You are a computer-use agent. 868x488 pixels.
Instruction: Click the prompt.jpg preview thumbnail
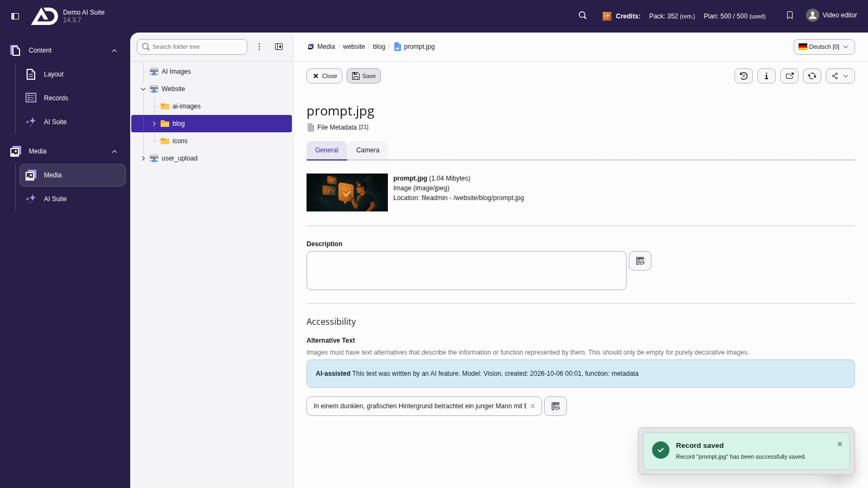347,192
